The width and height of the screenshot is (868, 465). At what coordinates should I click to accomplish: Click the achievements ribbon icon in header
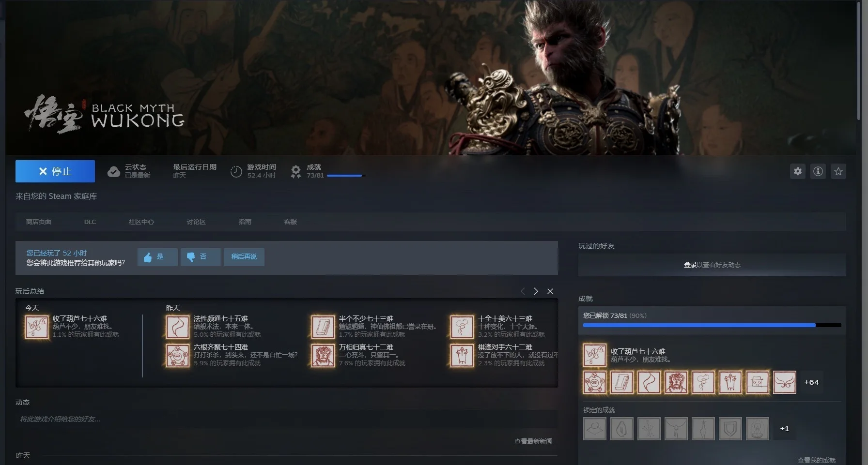coord(295,172)
